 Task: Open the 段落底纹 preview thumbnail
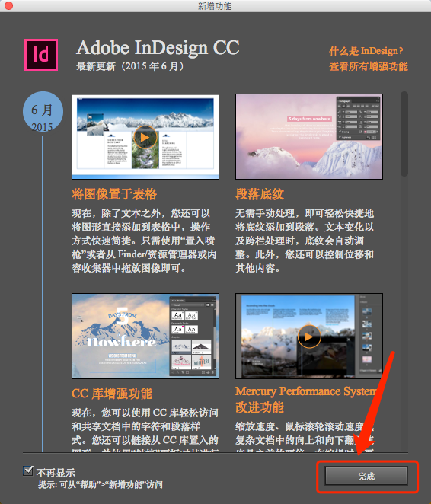tap(309, 136)
